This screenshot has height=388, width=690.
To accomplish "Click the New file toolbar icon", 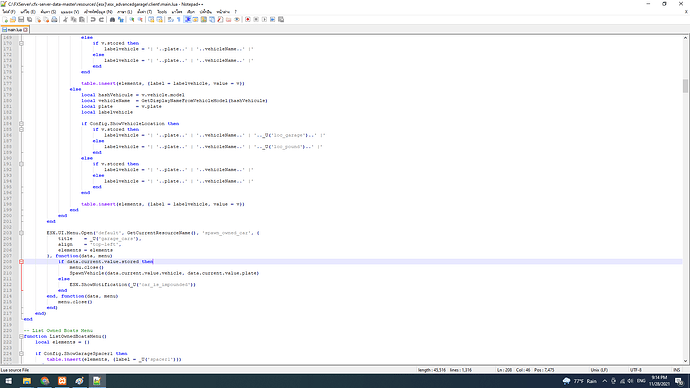I will point(5,19).
